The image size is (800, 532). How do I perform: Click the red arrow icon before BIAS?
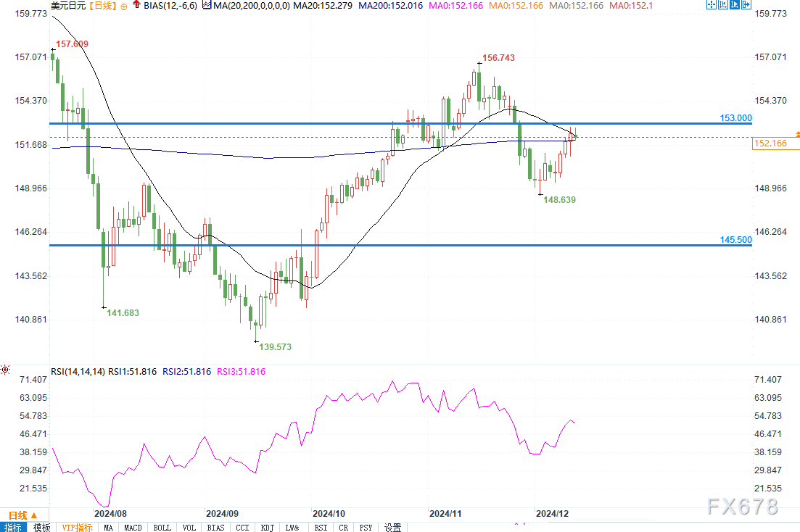point(137,5)
